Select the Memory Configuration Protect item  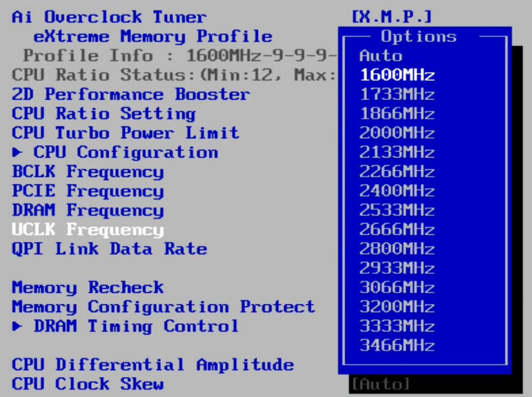tap(163, 307)
